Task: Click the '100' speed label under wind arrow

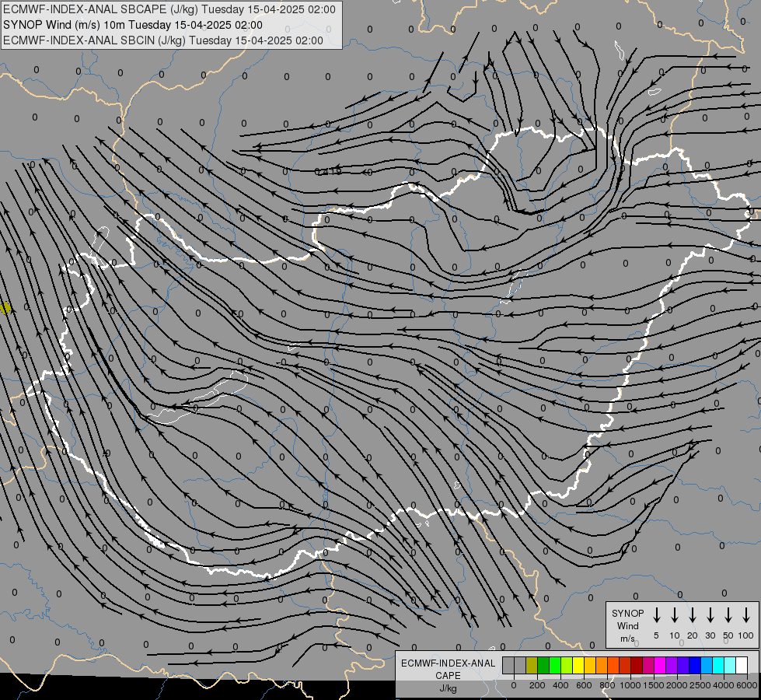Action: tap(746, 635)
